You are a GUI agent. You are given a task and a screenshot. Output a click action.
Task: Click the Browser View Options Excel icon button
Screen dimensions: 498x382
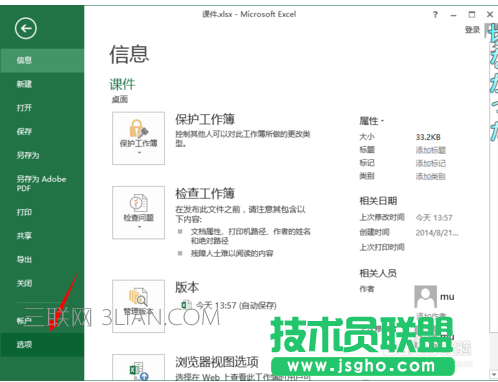pos(138,367)
